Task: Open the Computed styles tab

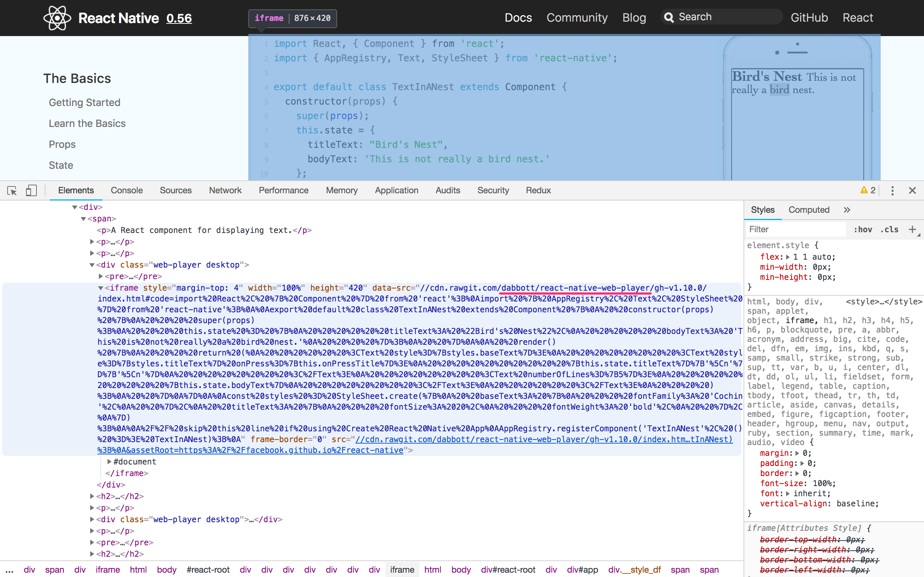Action: click(809, 210)
